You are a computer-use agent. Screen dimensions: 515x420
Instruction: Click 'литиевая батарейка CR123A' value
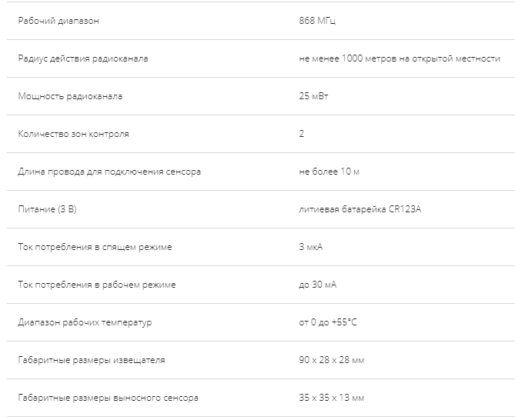pyautogui.click(x=360, y=209)
